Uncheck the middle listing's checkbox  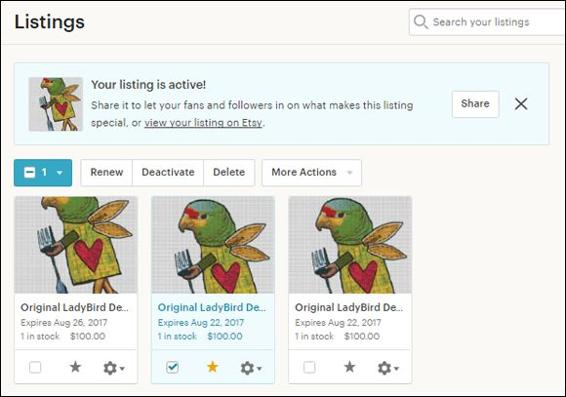pos(172,367)
